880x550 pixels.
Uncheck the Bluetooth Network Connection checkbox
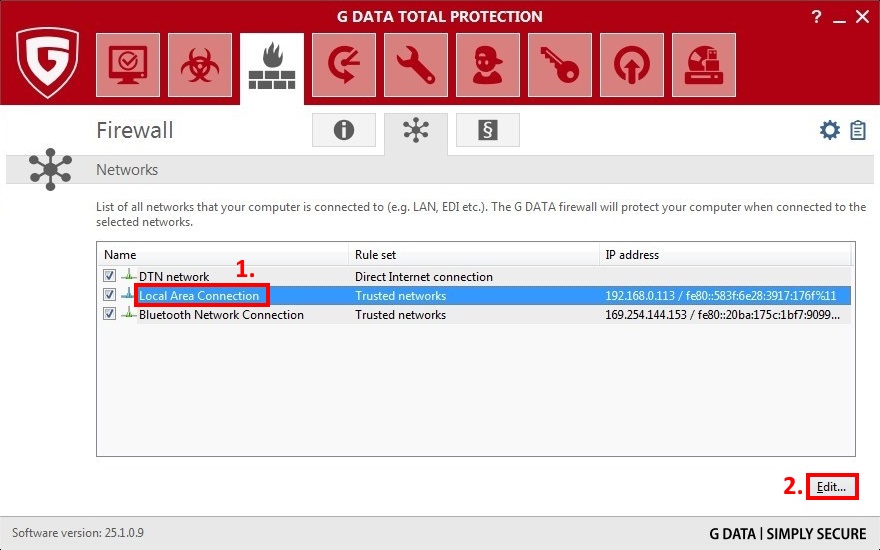(109, 314)
